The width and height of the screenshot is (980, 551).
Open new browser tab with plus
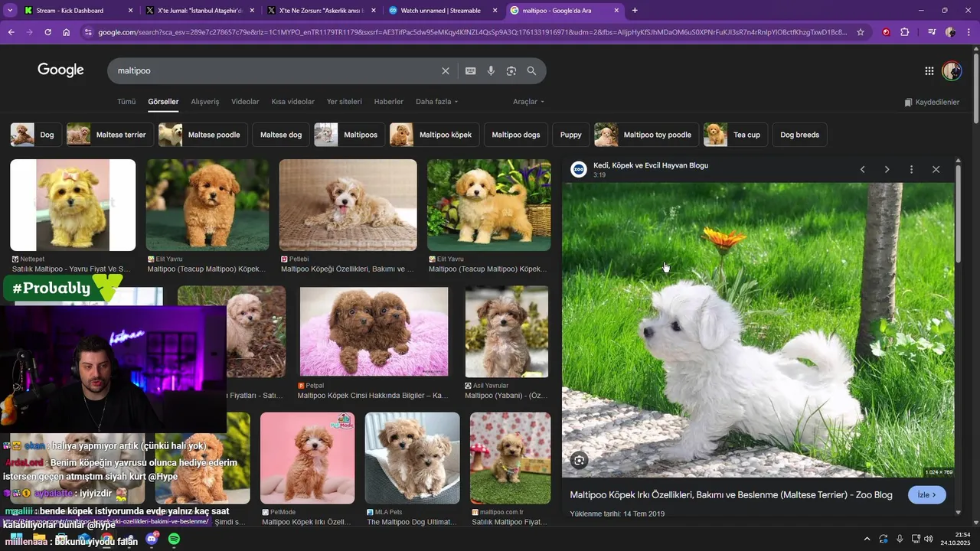[635, 11]
